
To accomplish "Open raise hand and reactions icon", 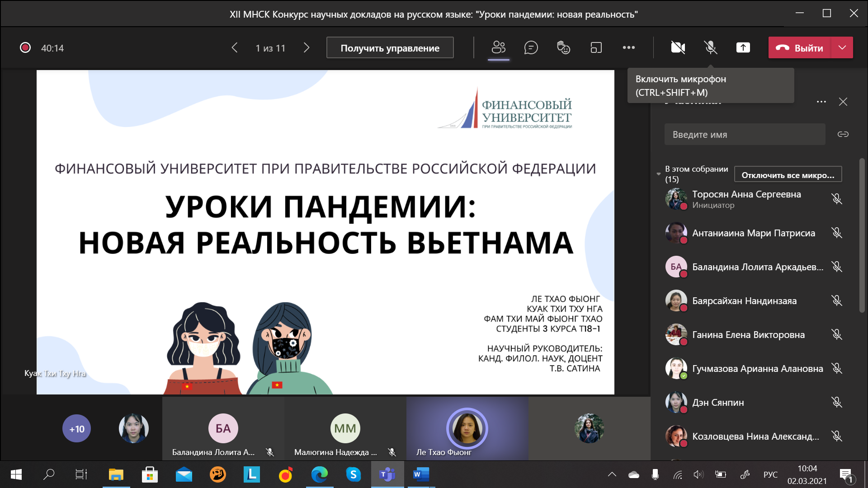I will (563, 47).
